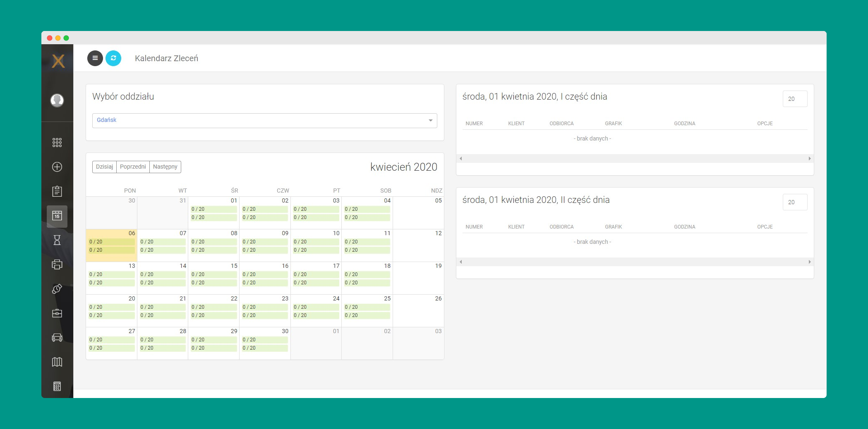
Task: Click the X logo in the sidebar
Action: (58, 61)
